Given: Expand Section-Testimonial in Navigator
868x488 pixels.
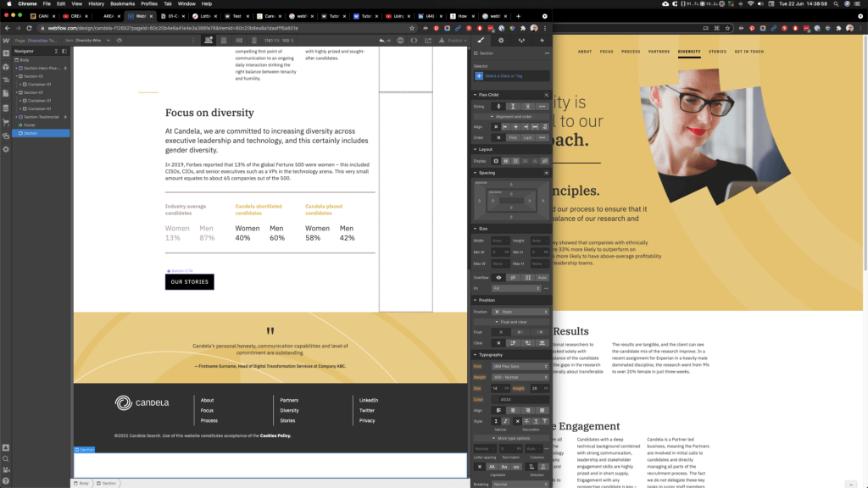Looking at the screenshot, I should 16,117.
